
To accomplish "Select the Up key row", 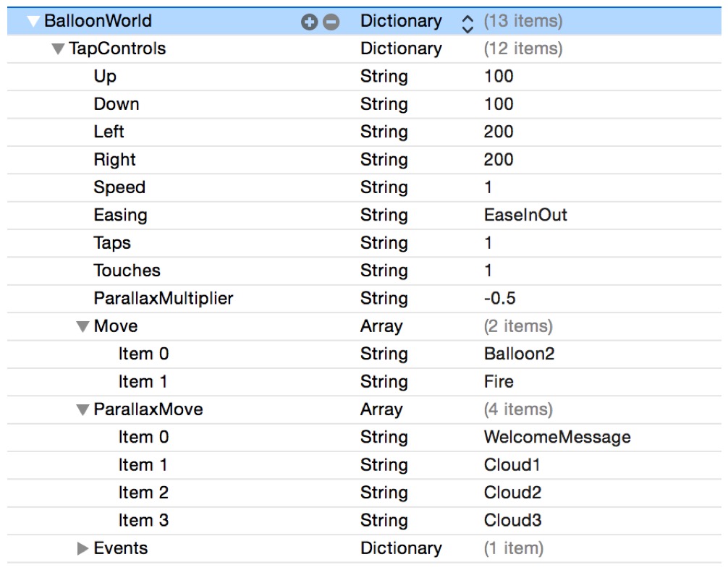I will pyautogui.click(x=105, y=77).
